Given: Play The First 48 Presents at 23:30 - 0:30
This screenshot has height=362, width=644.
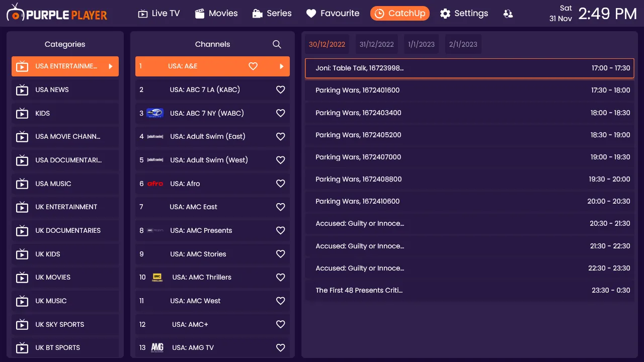Looking at the screenshot, I should point(469,290).
